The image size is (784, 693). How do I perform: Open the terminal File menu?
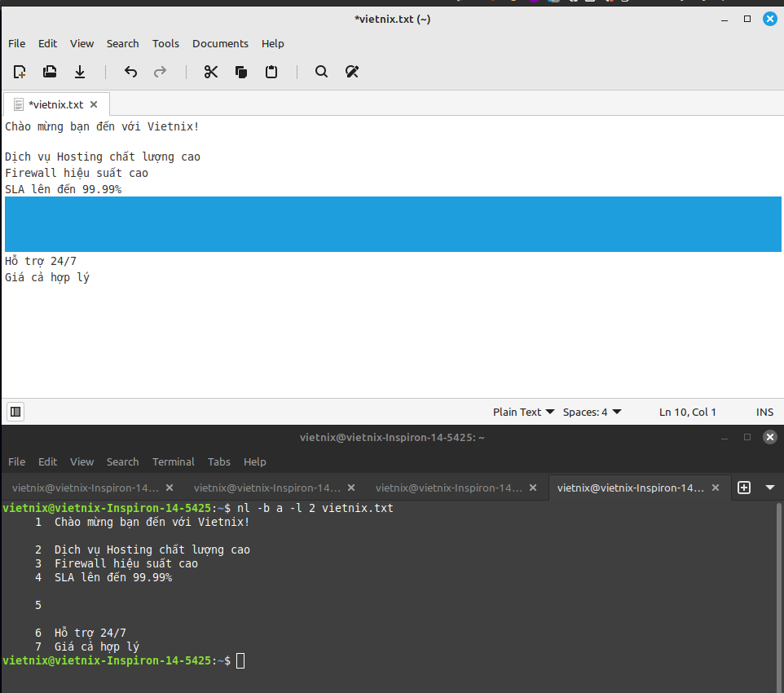click(16, 461)
